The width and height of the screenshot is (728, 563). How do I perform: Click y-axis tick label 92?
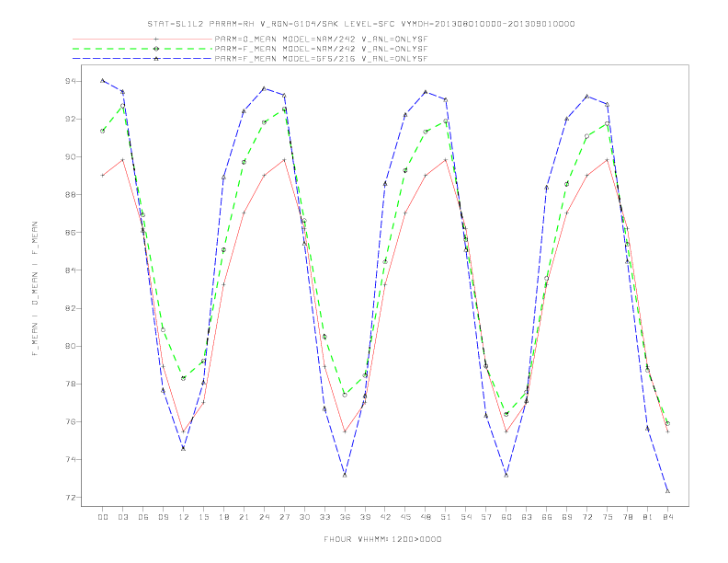(x=71, y=119)
